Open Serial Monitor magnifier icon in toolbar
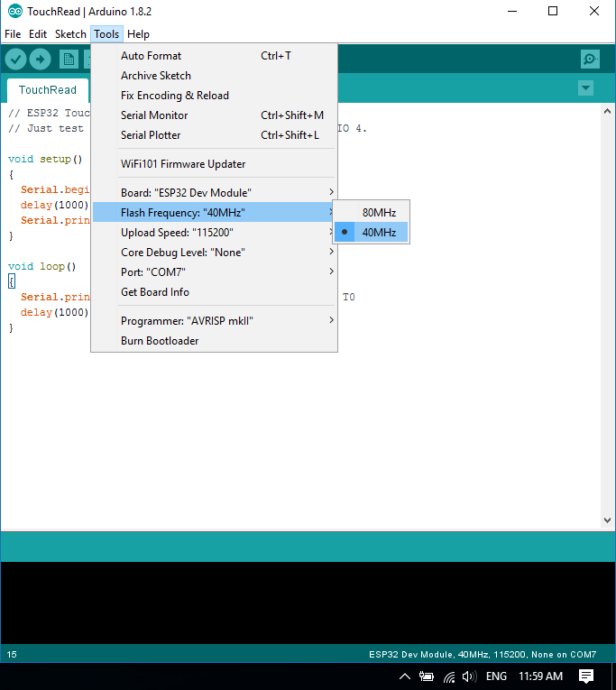616x690 pixels. [x=590, y=59]
